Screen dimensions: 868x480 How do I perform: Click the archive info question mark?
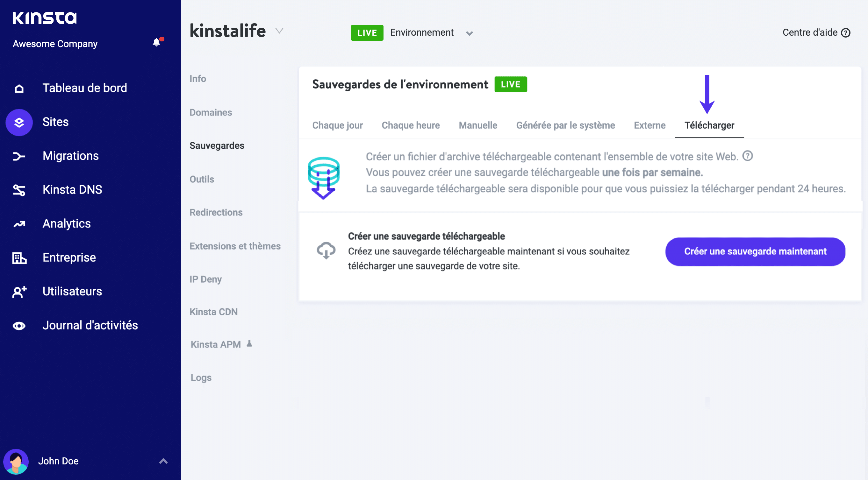(747, 156)
